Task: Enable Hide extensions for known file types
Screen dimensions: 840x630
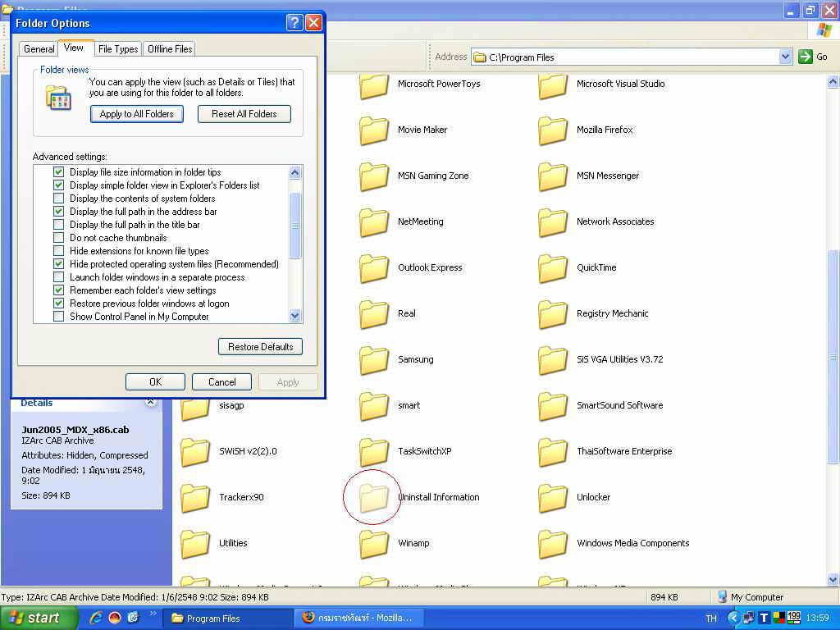Action: click(x=58, y=251)
